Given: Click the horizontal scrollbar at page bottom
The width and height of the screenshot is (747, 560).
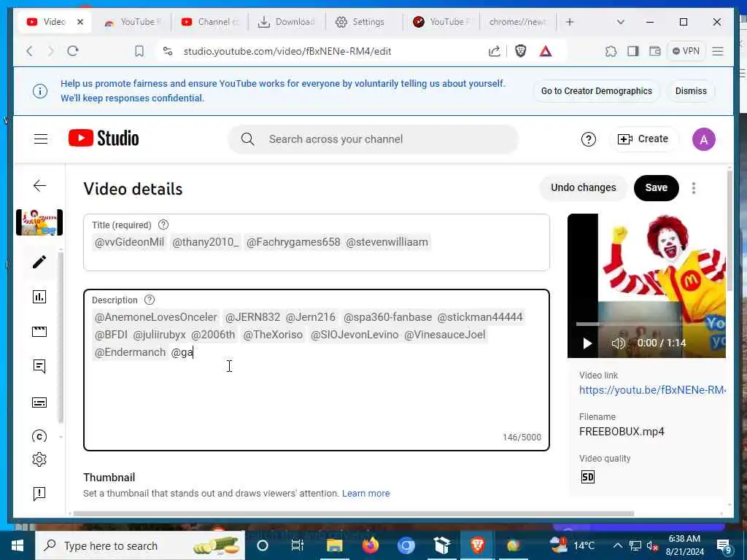Looking at the screenshot, I should click(x=352, y=514).
